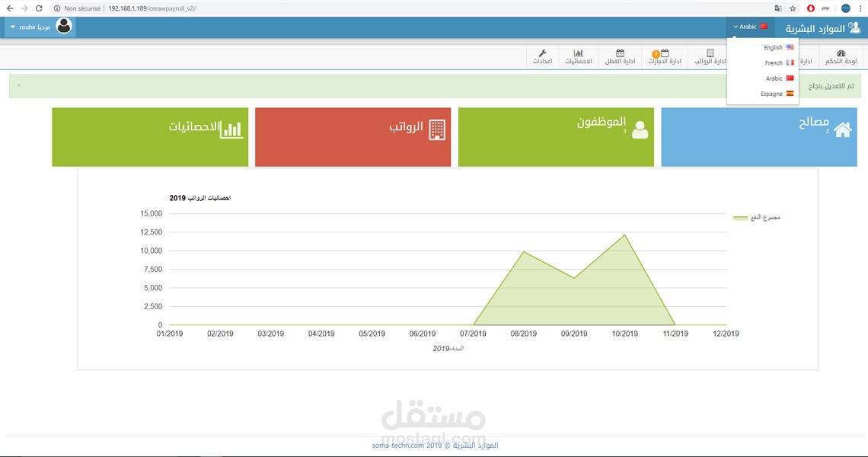Viewport: 868px width, 457px height.
Task: Click the translate page icon
Action: click(777, 8)
